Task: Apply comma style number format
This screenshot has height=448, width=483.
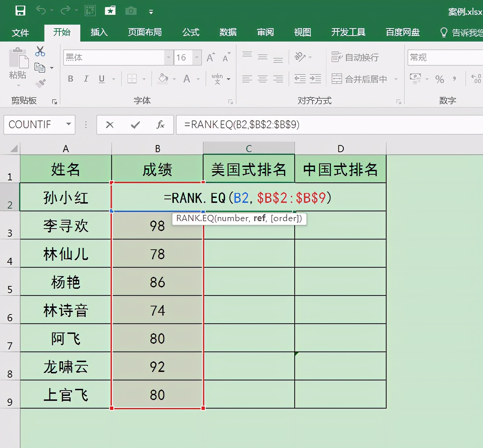Action: [454, 79]
